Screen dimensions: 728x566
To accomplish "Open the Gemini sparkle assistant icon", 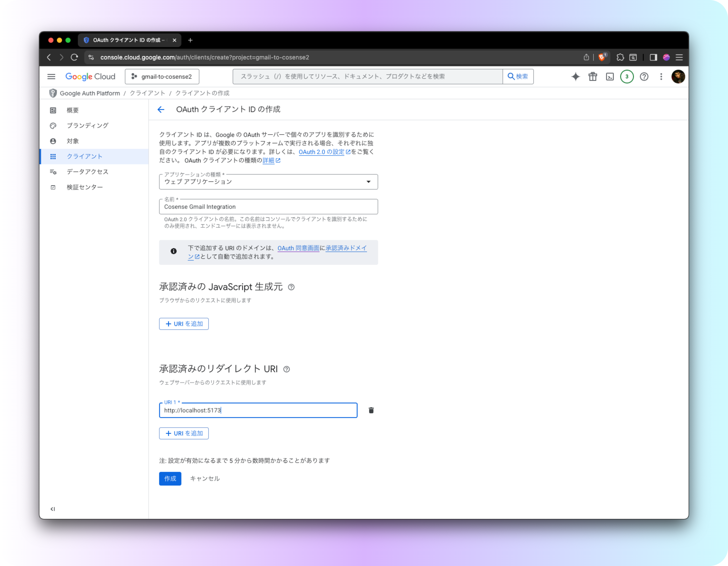I will pyautogui.click(x=575, y=77).
